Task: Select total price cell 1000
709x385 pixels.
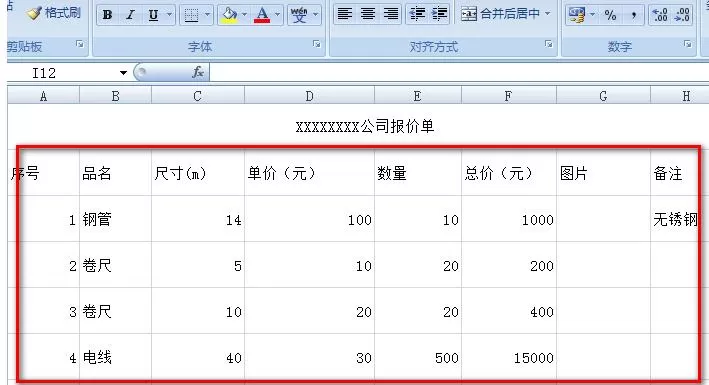Action: [x=508, y=219]
